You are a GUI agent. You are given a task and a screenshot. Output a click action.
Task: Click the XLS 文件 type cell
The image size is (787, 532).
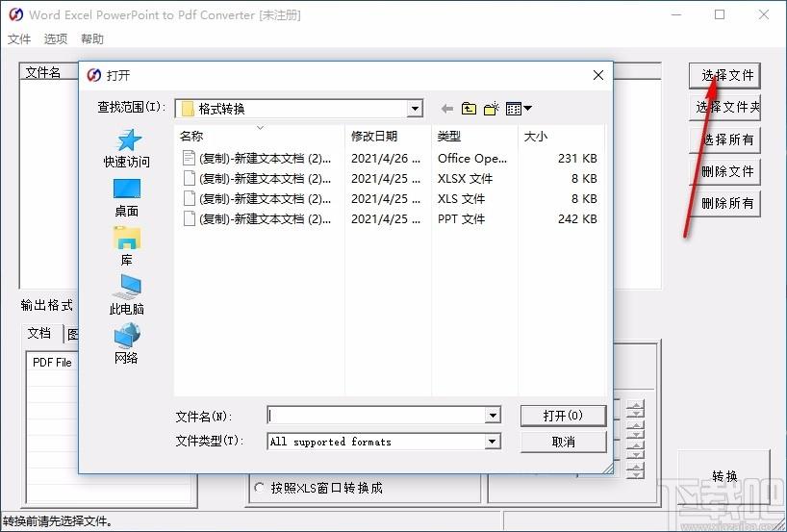click(461, 199)
